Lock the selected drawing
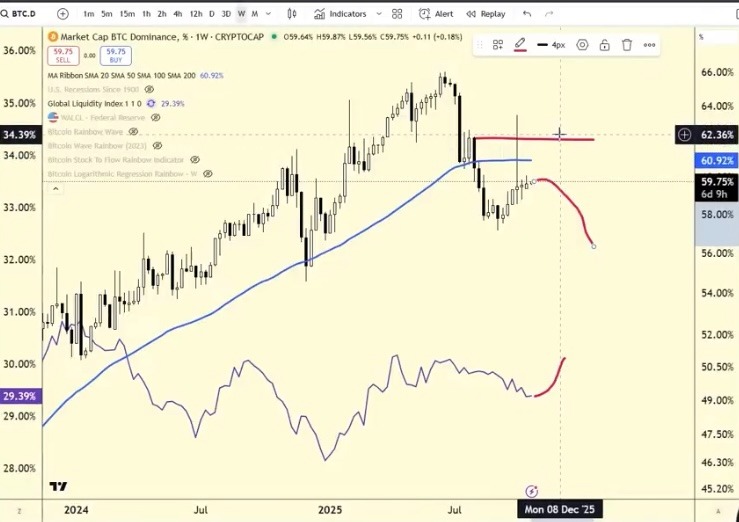Viewport: 739px width, 522px height. 605,45
